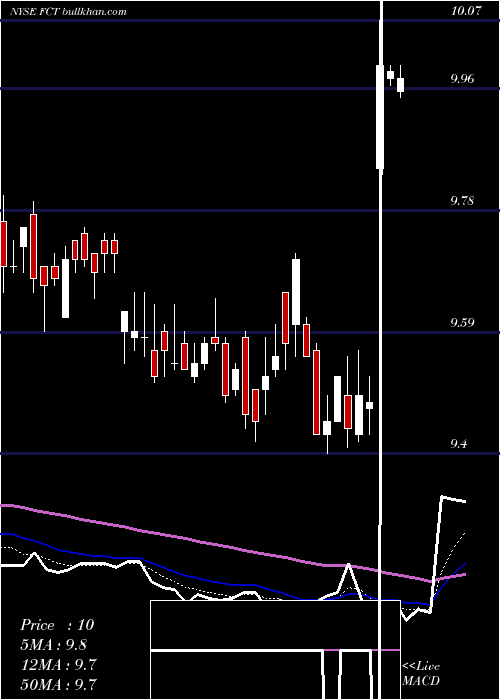Click the '50MA : 9.7' readout
500x700 pixels.
coord(59,684)
